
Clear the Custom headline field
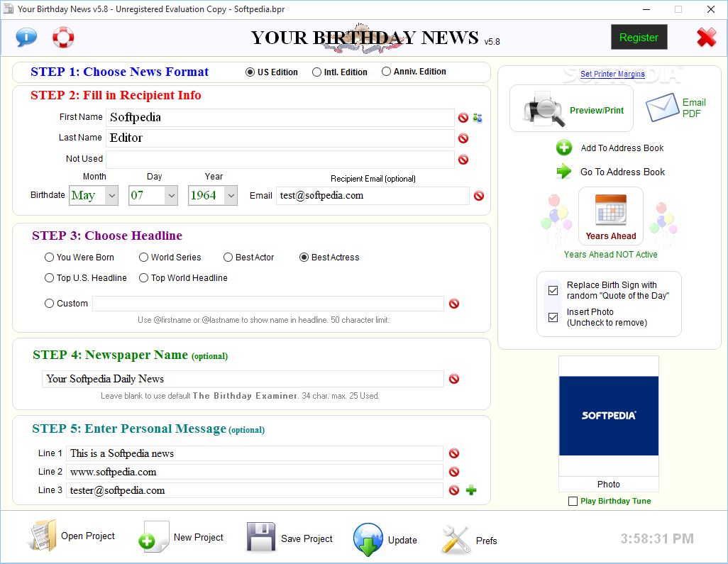[454, 304]
